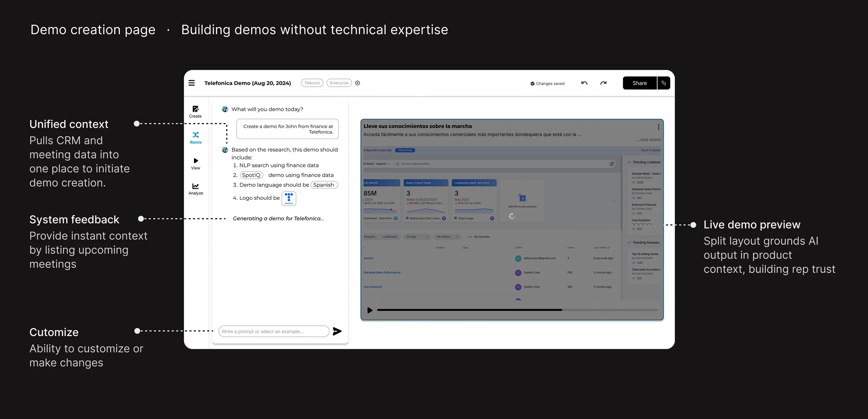Click the 'Object Usage' liveboard label
The height and width of the screenshot is (419, 868).
tap(466, 219)
